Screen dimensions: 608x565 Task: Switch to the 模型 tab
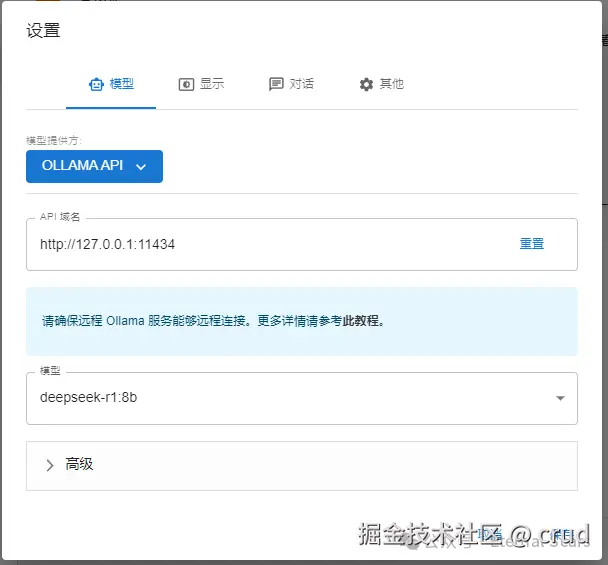point(111,84)
